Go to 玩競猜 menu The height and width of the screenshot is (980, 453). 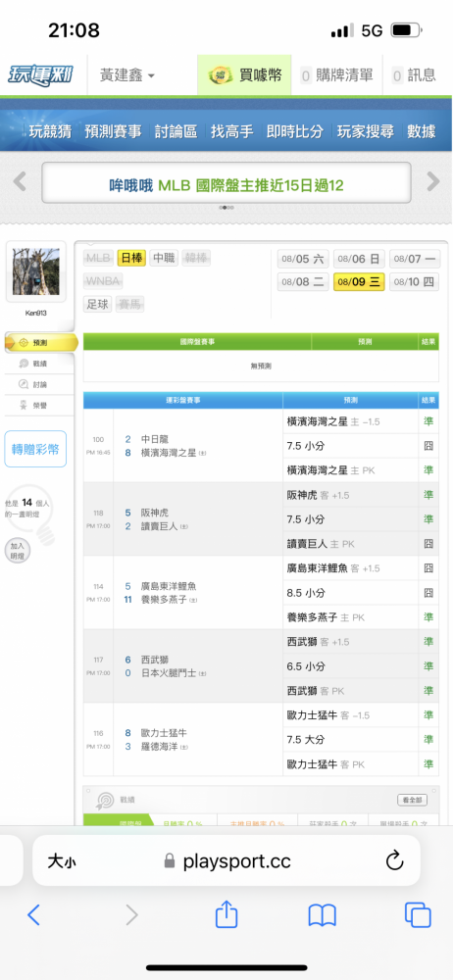pyautogui.click(x=50, y=131)
